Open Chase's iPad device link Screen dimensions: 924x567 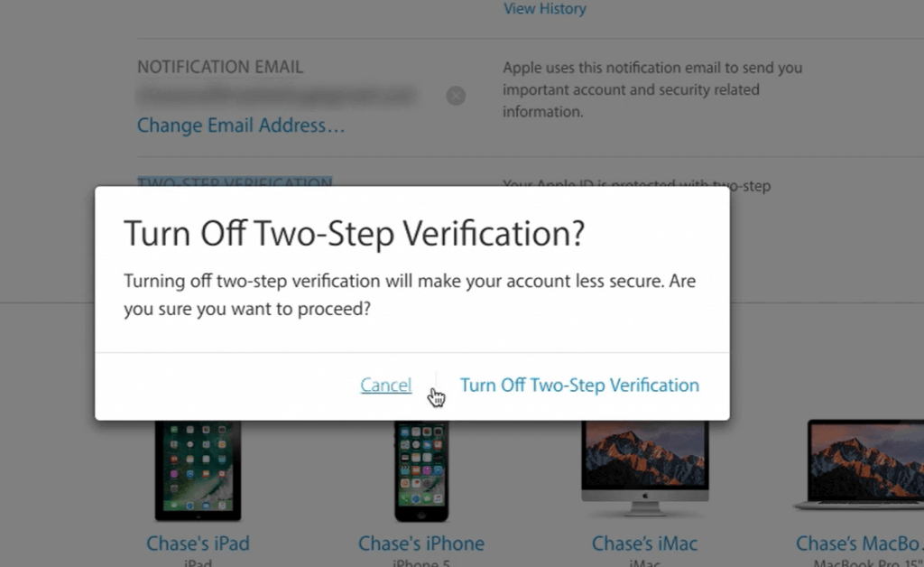pos(198,543)
